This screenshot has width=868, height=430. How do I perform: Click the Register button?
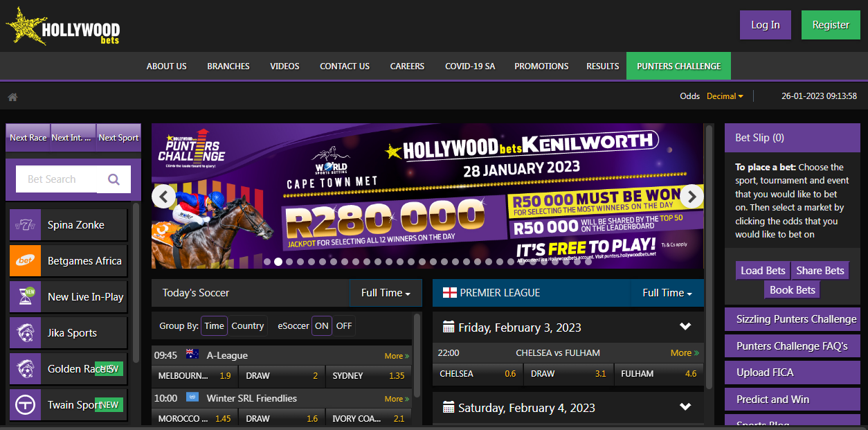(x=831, y=25)
